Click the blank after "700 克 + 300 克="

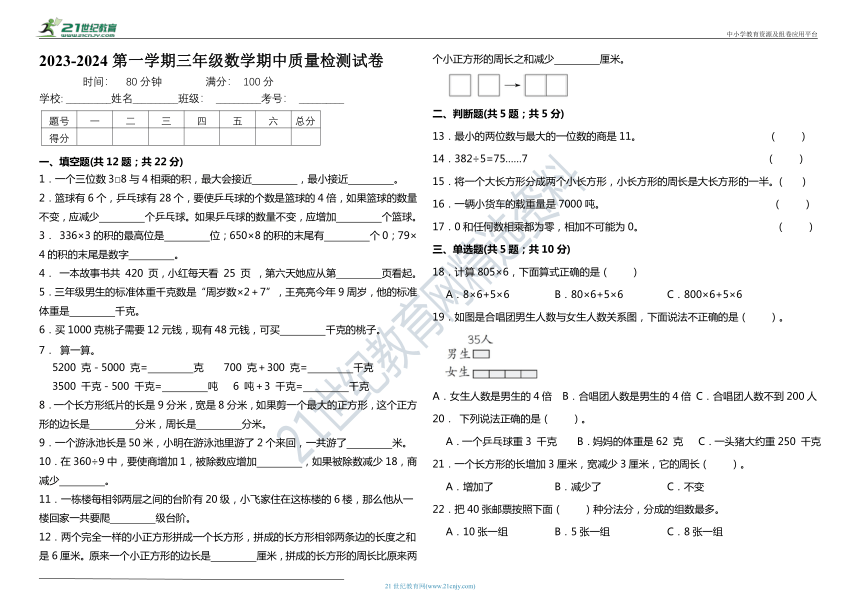(x=330, y=370)
